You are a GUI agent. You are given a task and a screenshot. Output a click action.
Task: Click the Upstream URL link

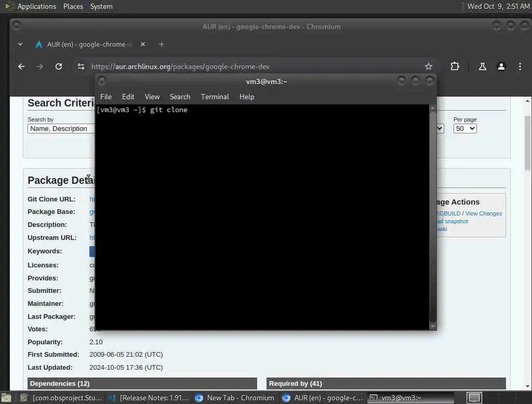tap(92, 237)
